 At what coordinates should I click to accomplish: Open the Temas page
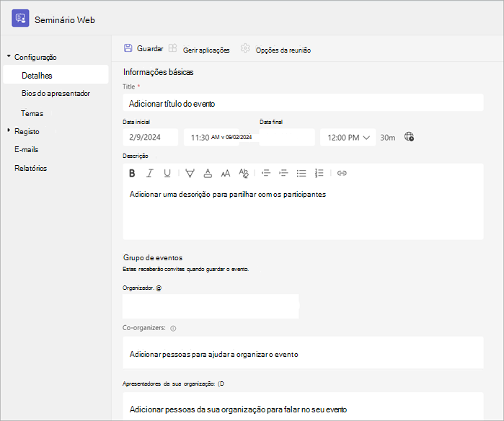pyautogui.click(x=32, y=113)
